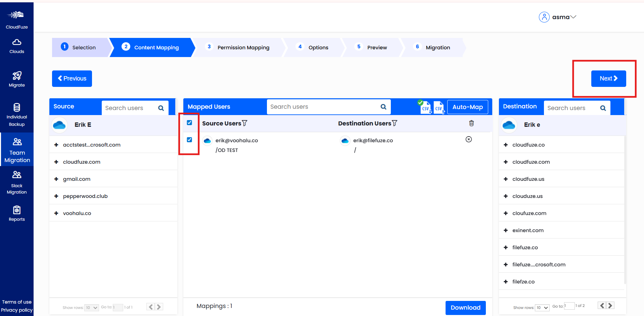Expand the voohalu.co source domain

[x=56, y=213]
